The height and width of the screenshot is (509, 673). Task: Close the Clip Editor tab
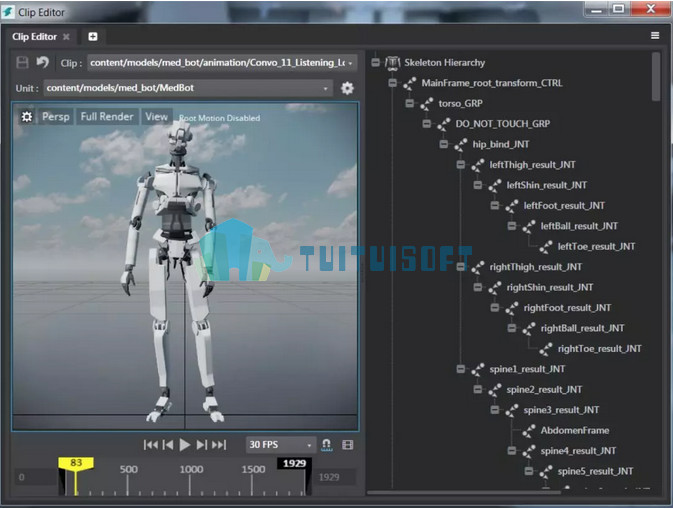(66, 36)
